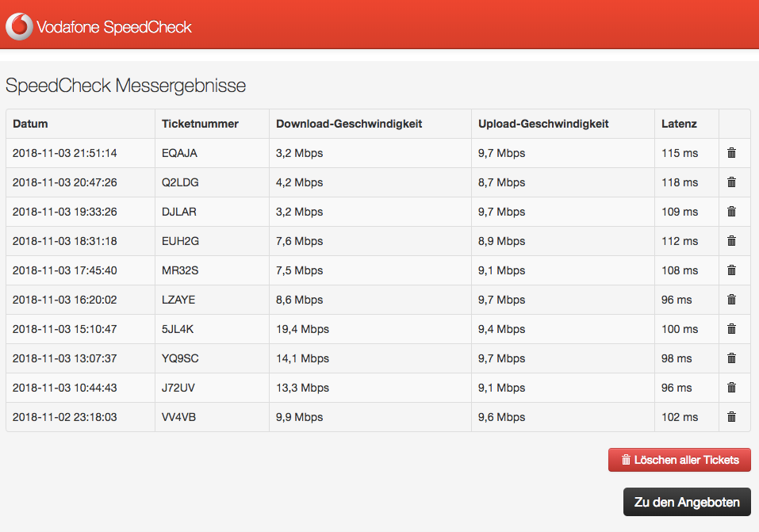Click the Vodafone logo icon

click(19, 27)
